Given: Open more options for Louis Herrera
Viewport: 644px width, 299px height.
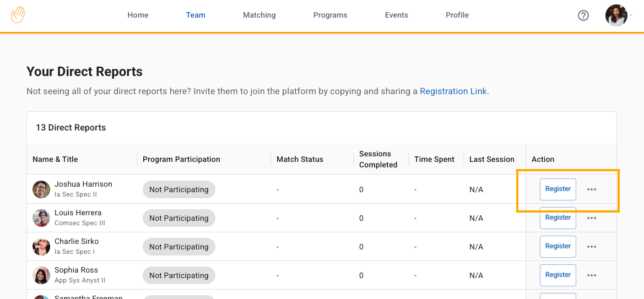Looking at the screenshot, I should click(x=592, y=218).
